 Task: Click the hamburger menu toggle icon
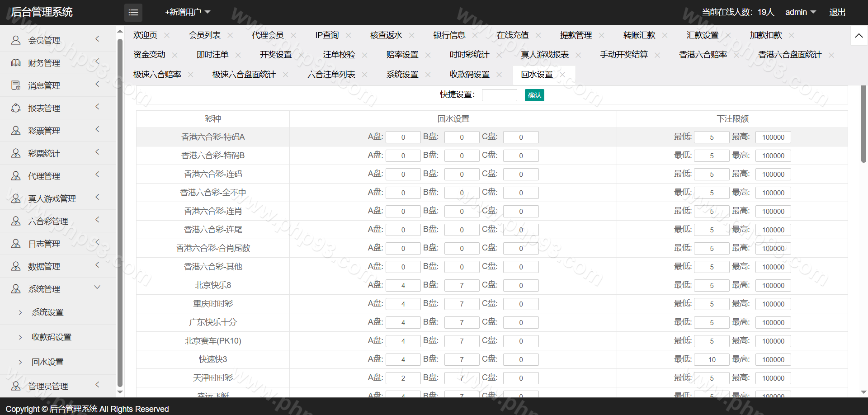(x=133, y=13)
